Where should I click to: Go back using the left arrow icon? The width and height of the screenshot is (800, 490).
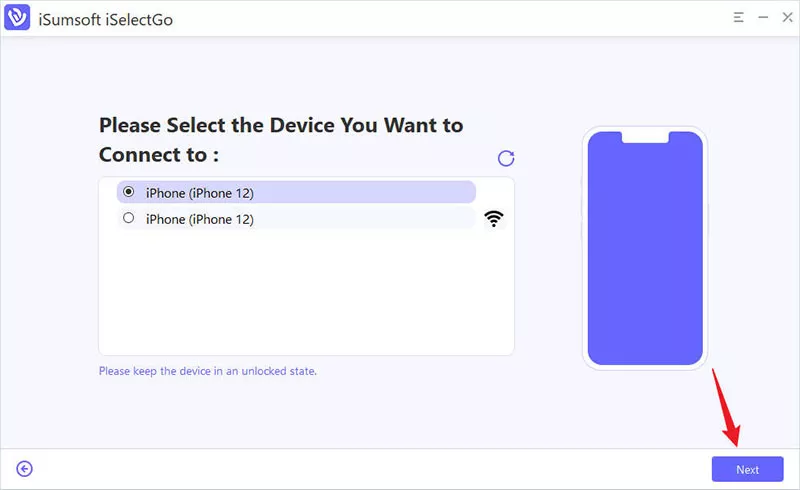[25, 469]
